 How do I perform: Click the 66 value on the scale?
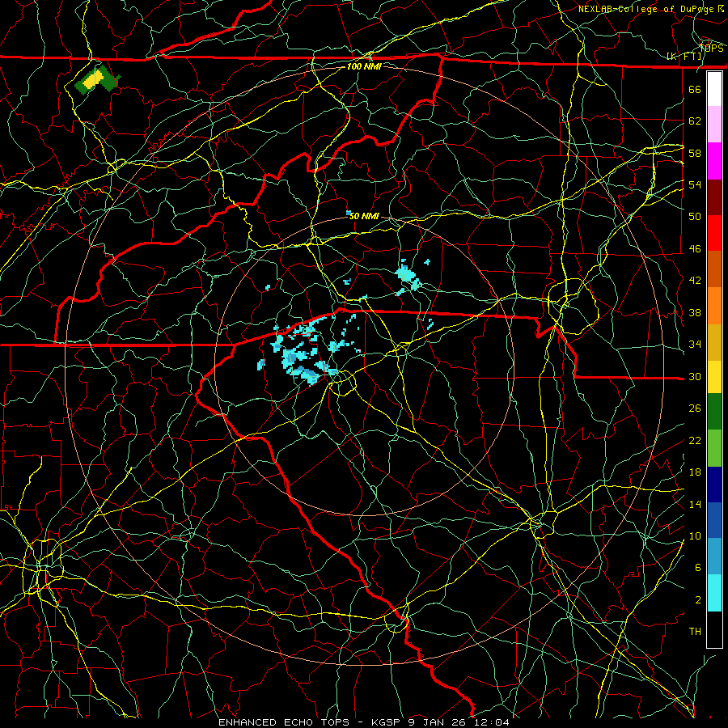click(695, 89)
